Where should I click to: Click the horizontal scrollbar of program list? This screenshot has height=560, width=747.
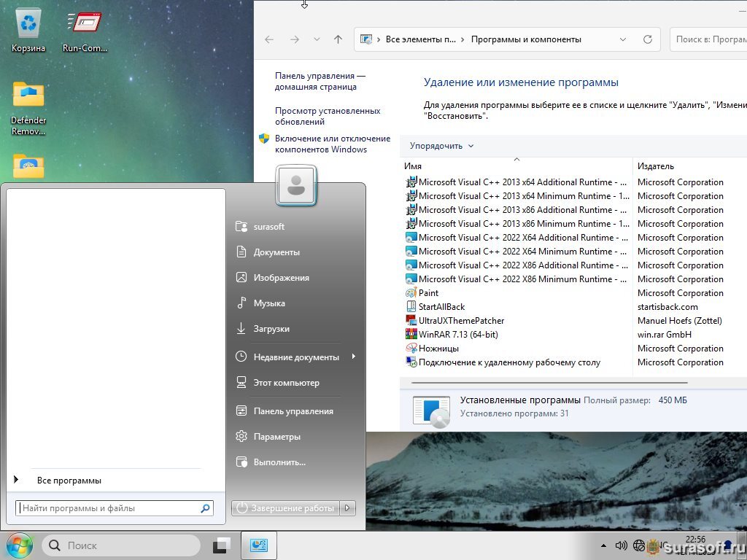tap(549, 382)
